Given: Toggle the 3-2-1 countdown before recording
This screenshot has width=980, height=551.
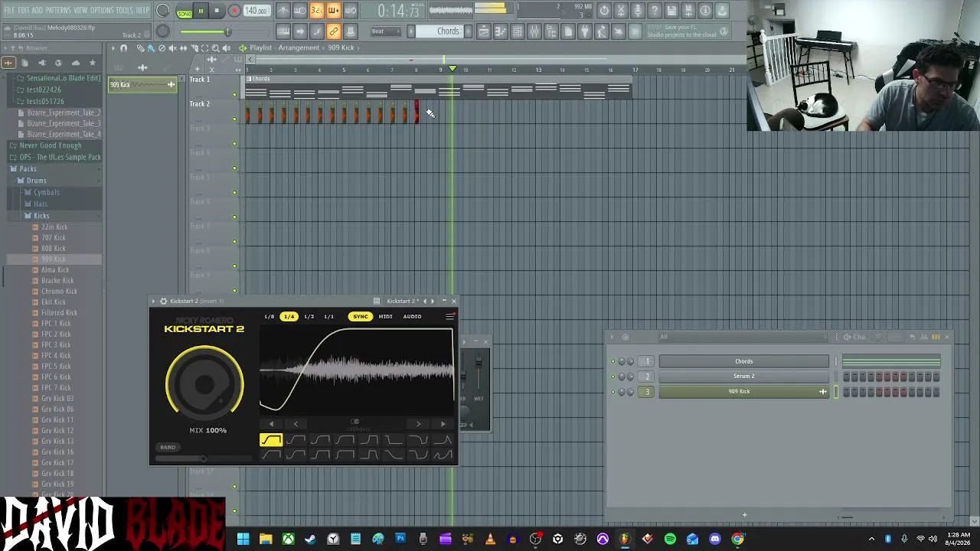Looking at the screenshot, I should 317,11.
